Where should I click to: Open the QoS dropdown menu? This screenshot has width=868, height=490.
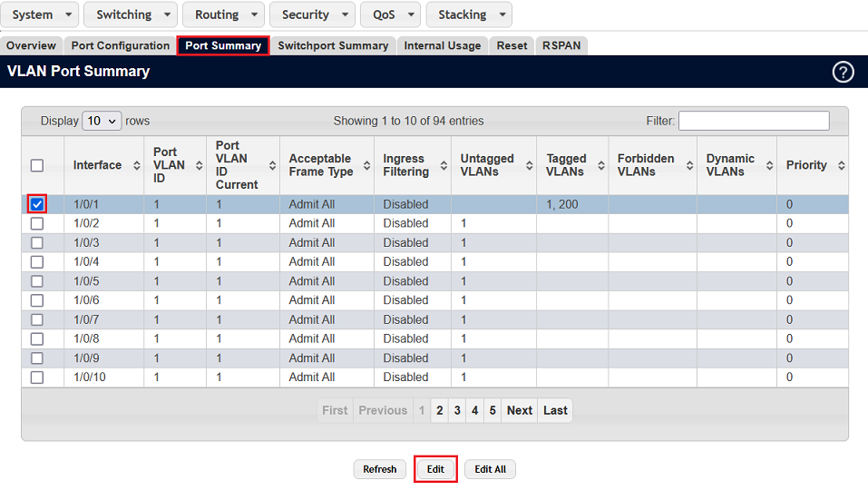tap(390, 15)
